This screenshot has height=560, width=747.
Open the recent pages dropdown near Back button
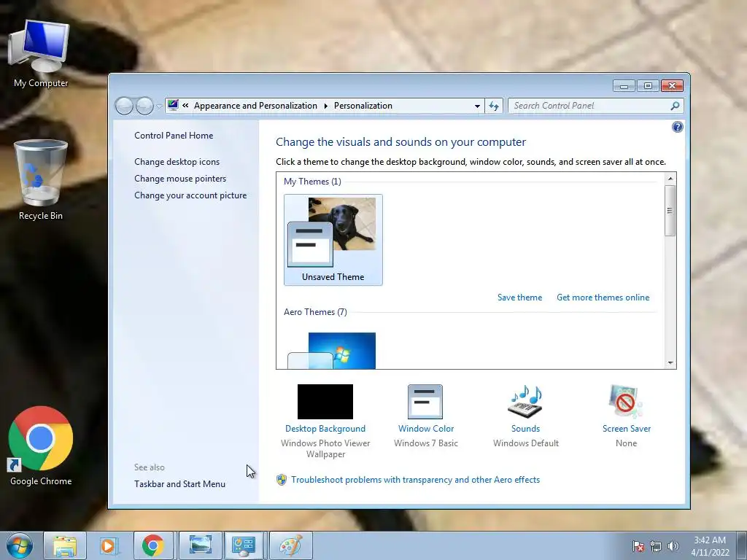pos(159,106)
